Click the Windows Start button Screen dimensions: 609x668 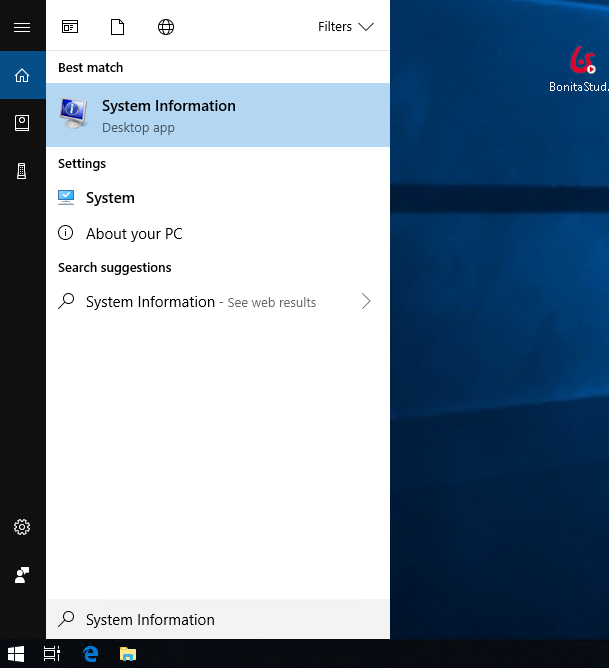(16, 654)
